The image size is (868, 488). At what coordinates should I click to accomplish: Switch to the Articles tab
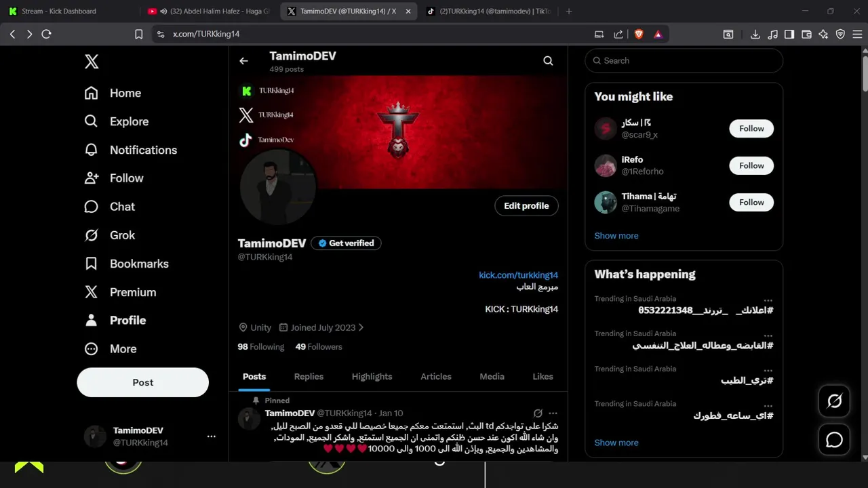click(x=436, y=376)
